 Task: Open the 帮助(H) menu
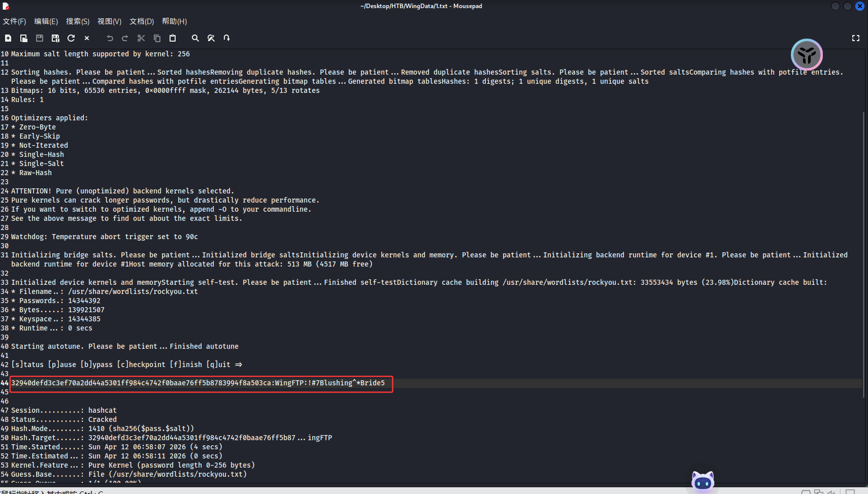(x=175, y=21)
